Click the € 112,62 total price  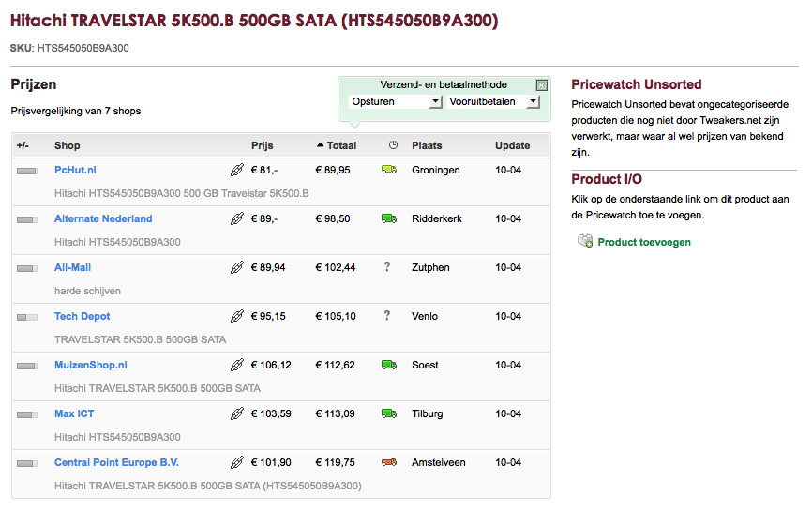335,365
